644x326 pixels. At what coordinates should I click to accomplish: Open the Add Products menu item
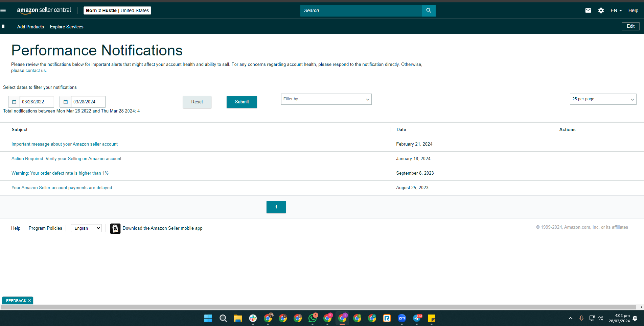click(30, 27)
